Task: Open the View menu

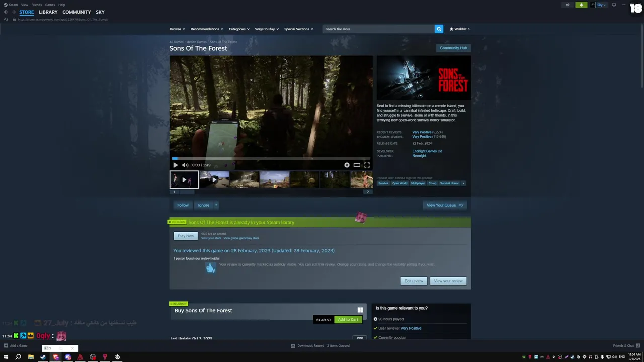Action: point(24,5)
